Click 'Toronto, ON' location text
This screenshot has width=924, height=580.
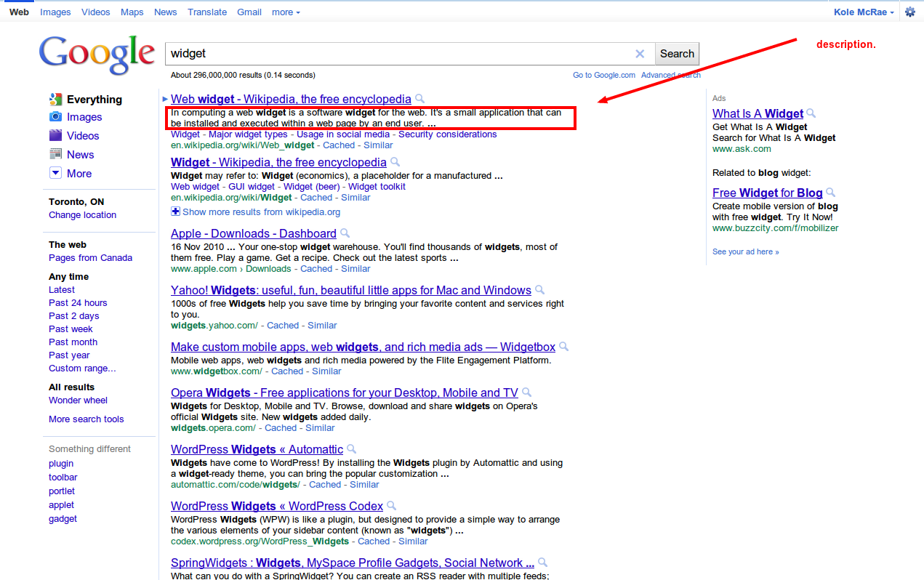tap(76, 201)
